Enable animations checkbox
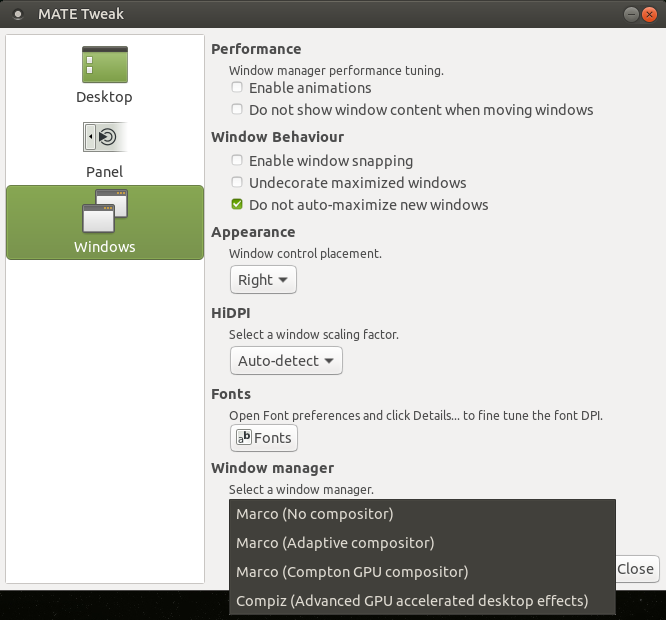Image resolution: width=666 pixels, height=620 pixels. pyautogui.click(x=237, y=88)
